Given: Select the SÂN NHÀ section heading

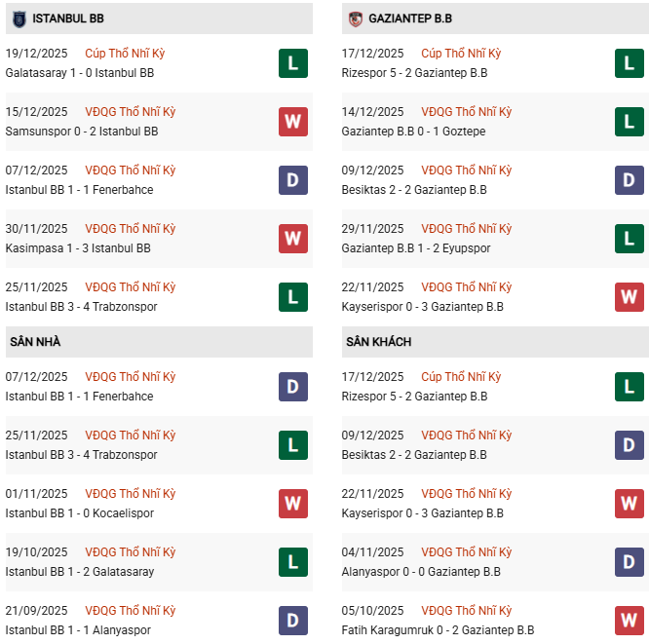Looking at the screenshot, I should 35,342.
